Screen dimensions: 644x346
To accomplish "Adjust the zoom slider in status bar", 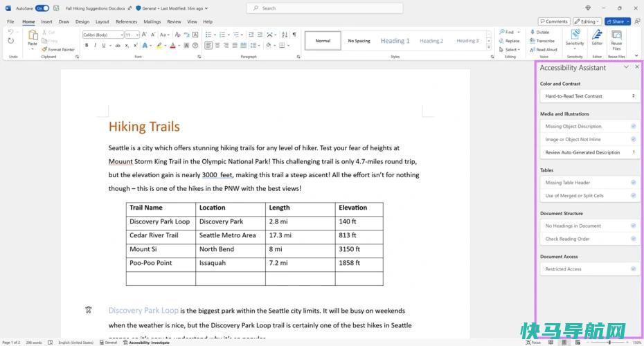I will point(609,343).
